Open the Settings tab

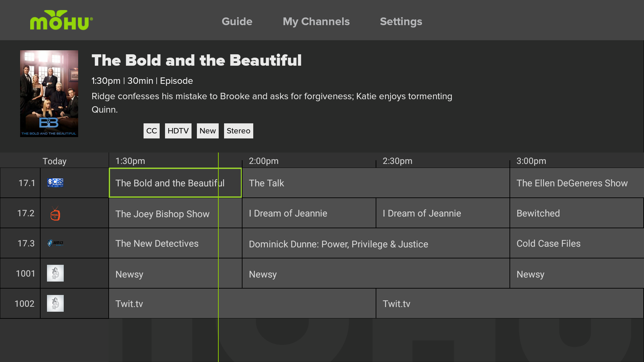401,21
